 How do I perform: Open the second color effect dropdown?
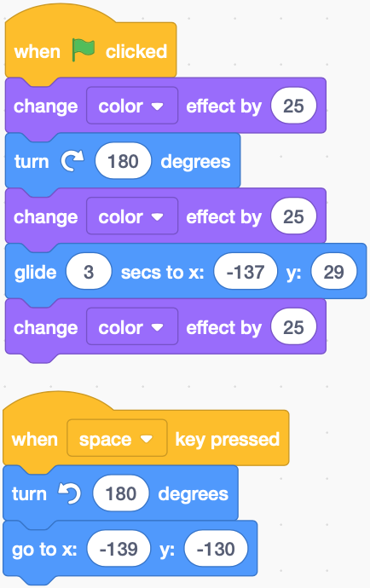coord(132,216)
